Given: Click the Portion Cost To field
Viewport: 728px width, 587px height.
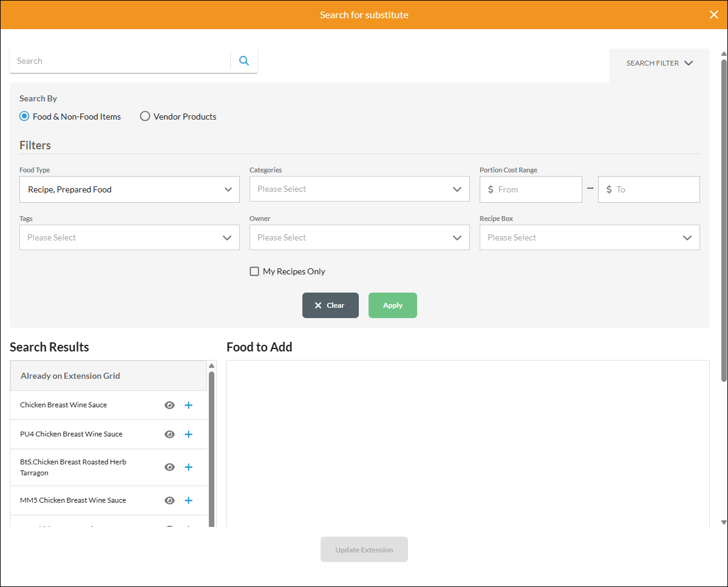Looking at the screenshot, I should [x=648, y=189].
